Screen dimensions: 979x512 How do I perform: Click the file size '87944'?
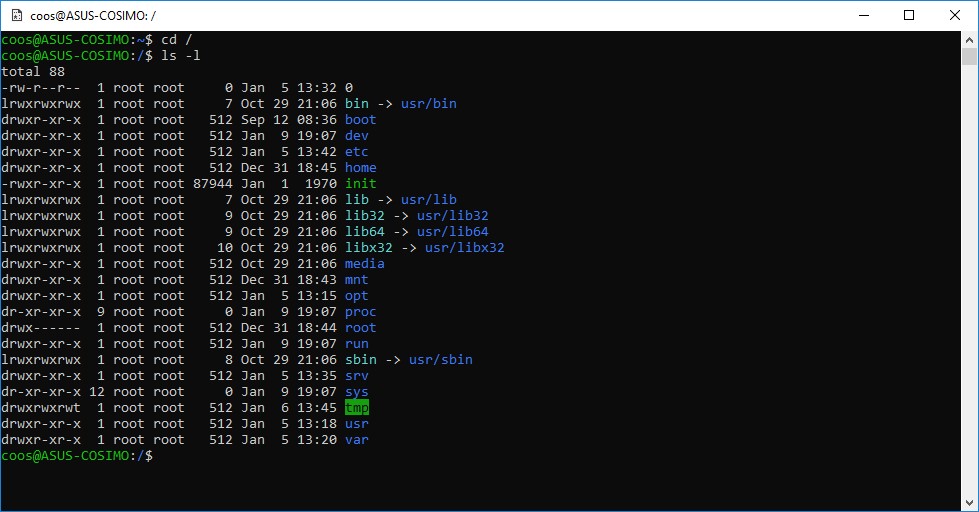213,184
